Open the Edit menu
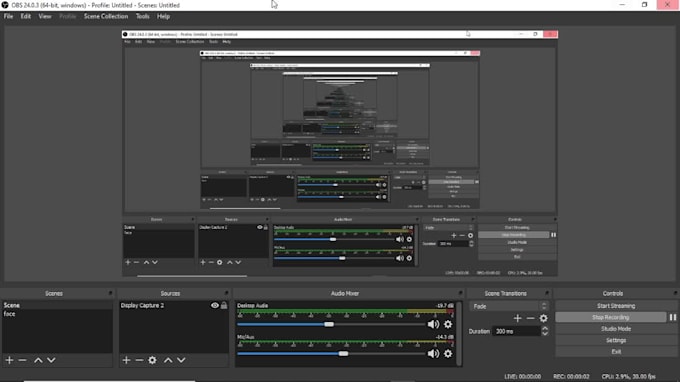This screenshot has height=382, width=680. coord(26,16)
